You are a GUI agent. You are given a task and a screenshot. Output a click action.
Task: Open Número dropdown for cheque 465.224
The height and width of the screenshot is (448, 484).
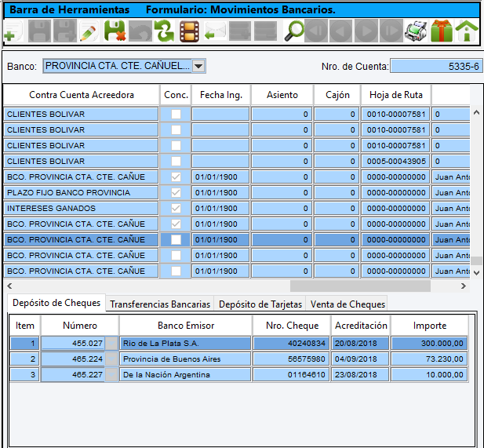pyautogui.click(x=111, y=359)
